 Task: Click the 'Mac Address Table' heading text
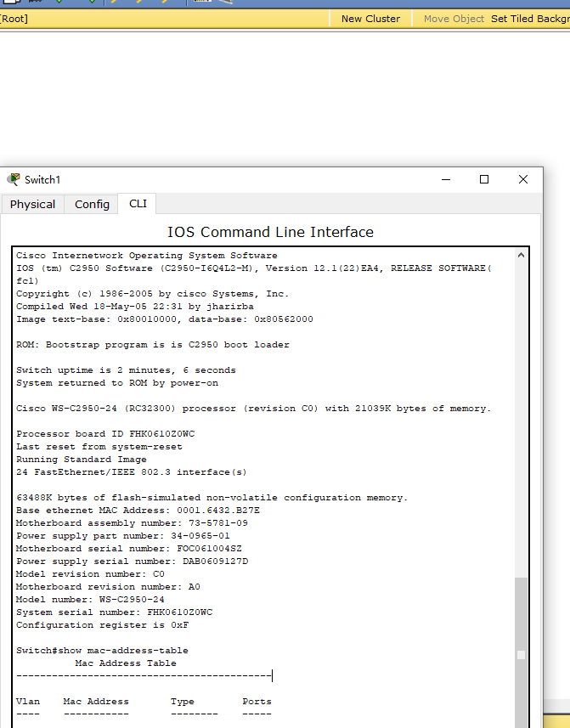tap(126, 663)
